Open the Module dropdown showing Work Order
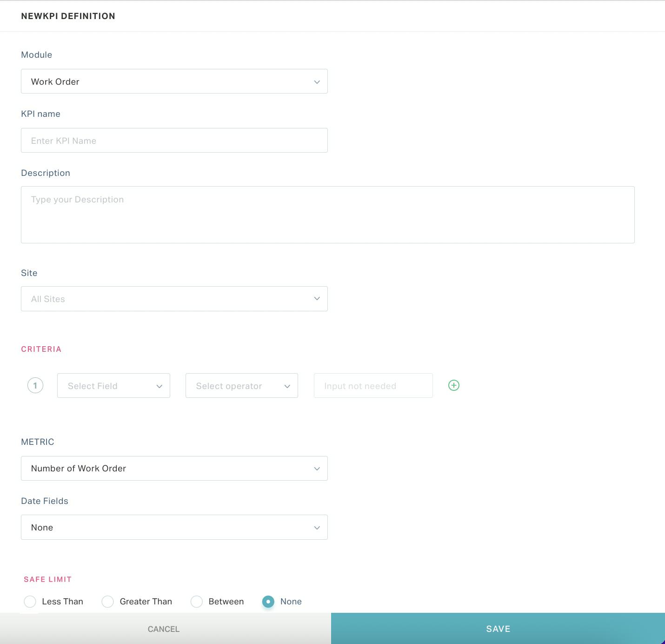 tap(174, 81)
